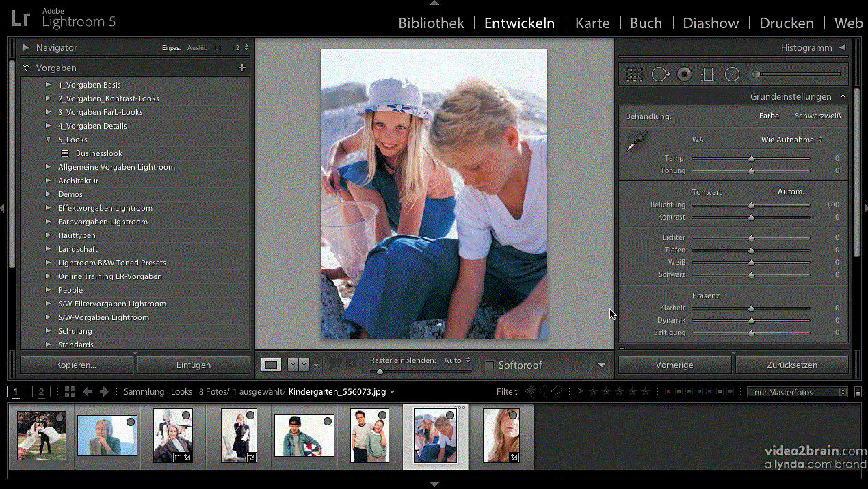The image size is (868, 489).
Task: Open the WA 'Wie Aufnahme' dropdown
Action: 791,140
